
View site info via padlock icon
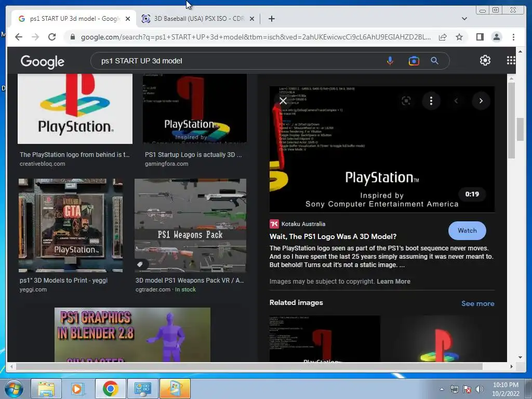tap(72, 37)
